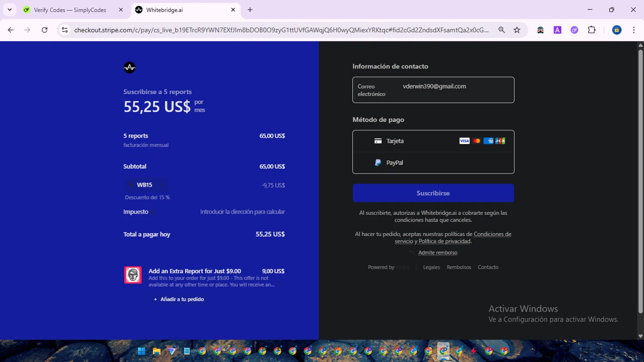
Task: Click the extra report product thumbnail
Action: [133, 275]
